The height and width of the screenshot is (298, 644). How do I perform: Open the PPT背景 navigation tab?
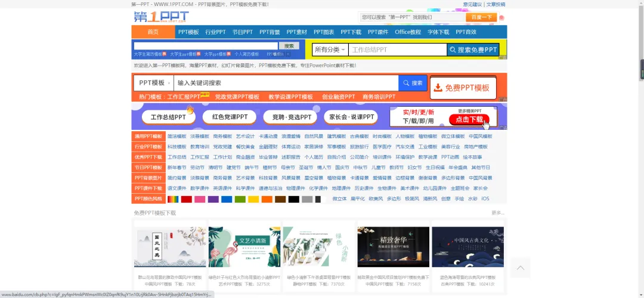(266, 32)
